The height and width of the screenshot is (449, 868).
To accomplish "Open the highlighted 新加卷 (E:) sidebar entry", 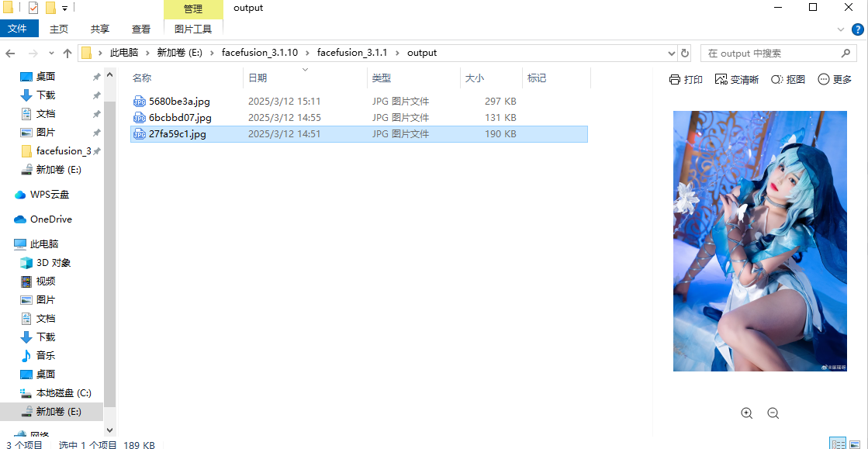I will [51, 411].
